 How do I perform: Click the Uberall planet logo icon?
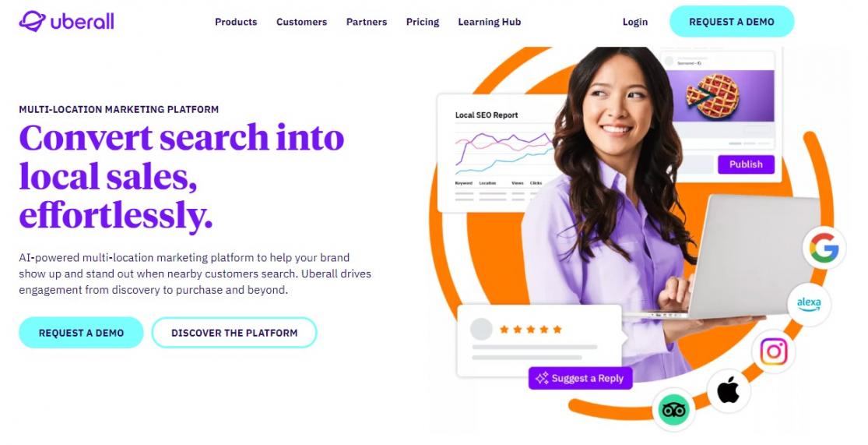click(32, 21)
